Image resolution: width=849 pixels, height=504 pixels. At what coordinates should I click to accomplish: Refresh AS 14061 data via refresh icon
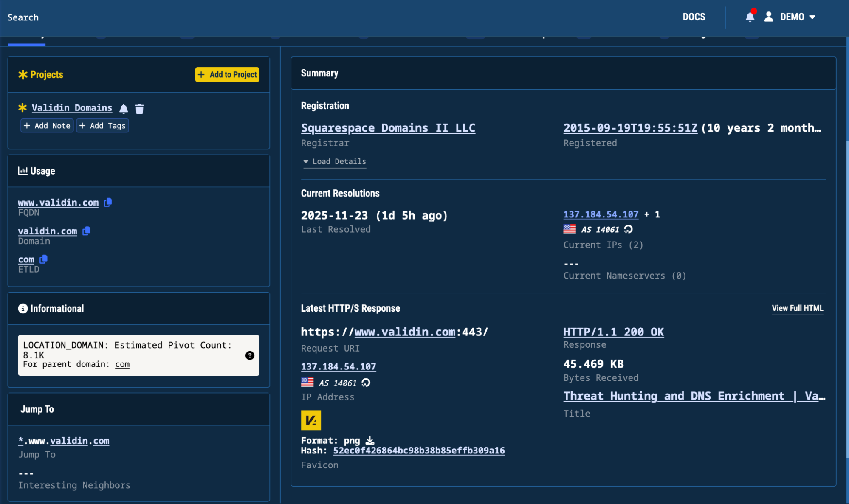pos(629,229)
